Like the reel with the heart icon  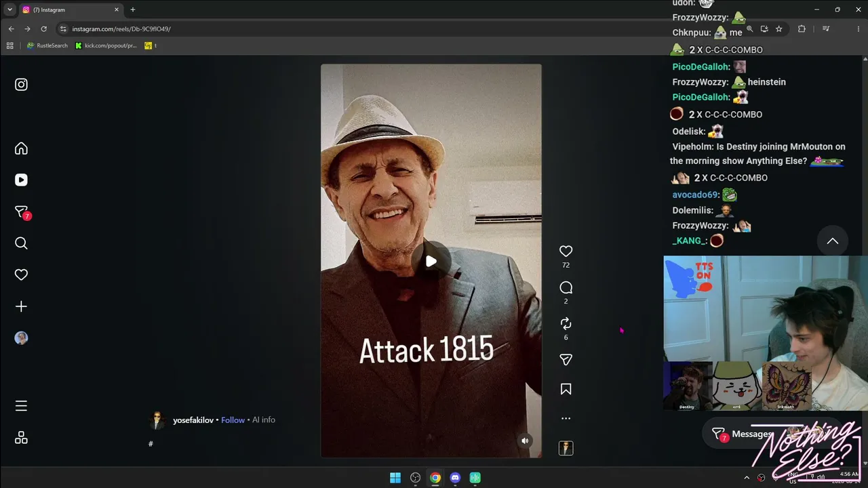click(x=566, y=251)
